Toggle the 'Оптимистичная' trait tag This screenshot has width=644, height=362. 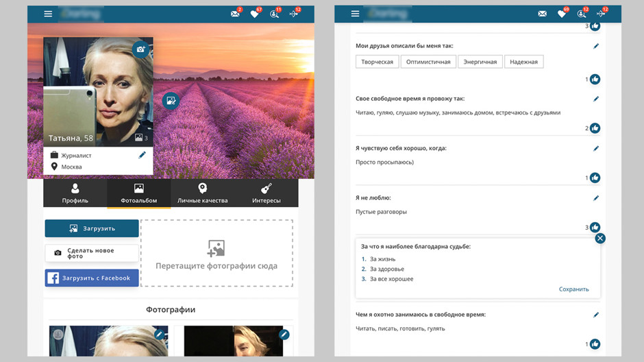point(428,62)
